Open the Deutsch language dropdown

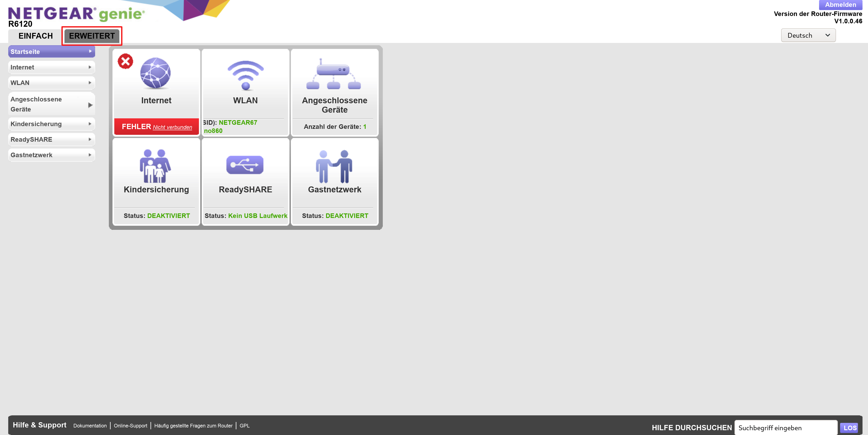tap(808, 35)
